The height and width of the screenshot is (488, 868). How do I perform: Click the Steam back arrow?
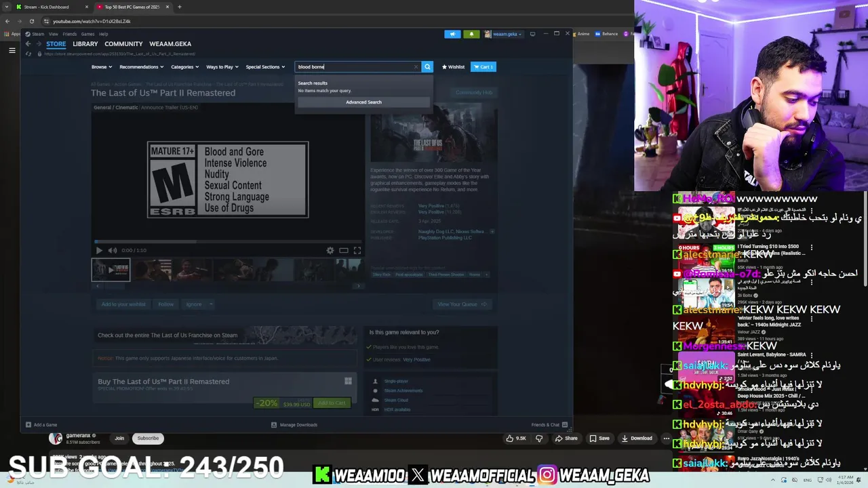point(28,44)
